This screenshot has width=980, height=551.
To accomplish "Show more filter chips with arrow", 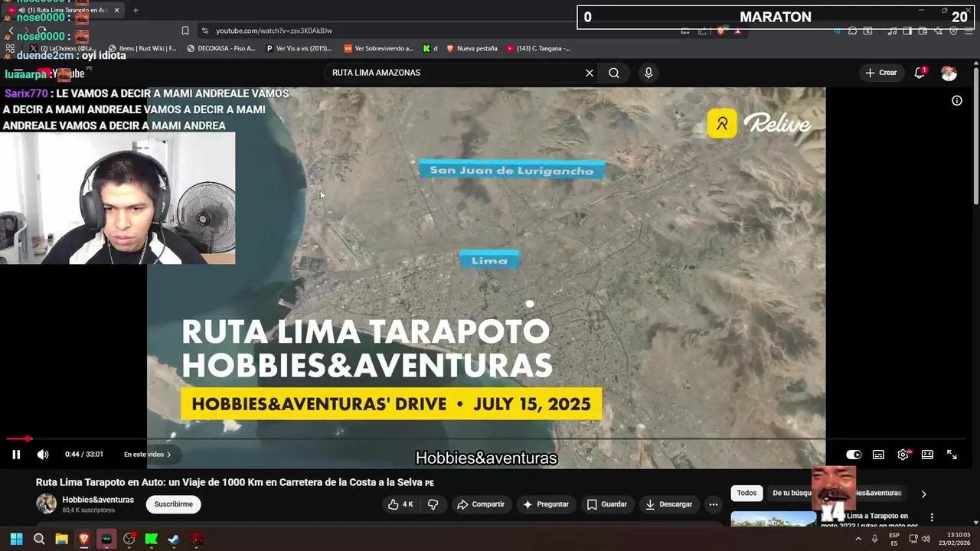I will point(923,494).
